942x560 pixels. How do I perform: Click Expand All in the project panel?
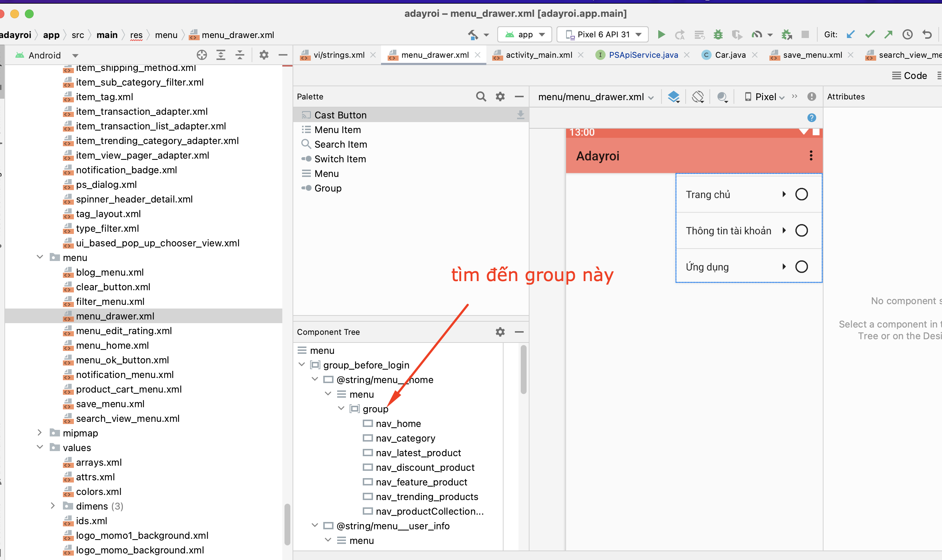tap(221, 55)
